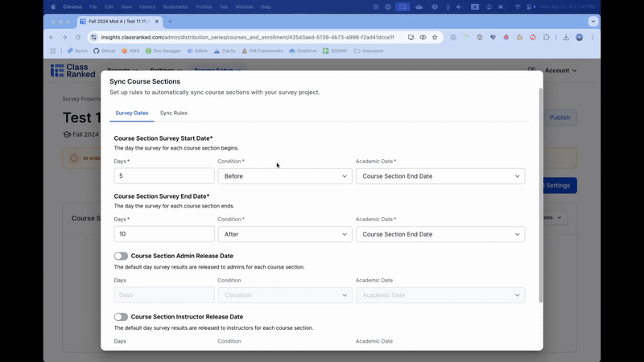Enable Course Section Admin Release Date toggle
This screenshot has width=644, height=362.
[121, 256]
